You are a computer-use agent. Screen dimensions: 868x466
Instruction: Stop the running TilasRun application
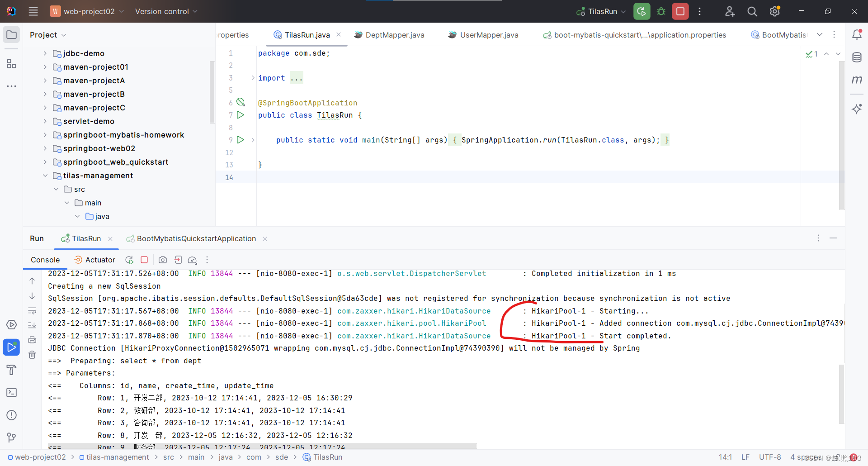[x=680, y=11]
